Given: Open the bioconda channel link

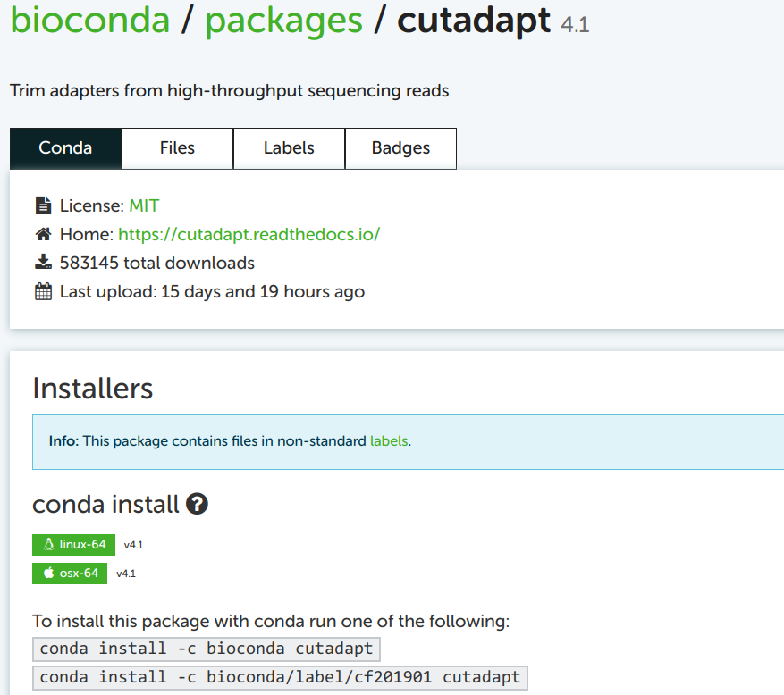Looking at the screenshot, I should click(x=90, y=21).
